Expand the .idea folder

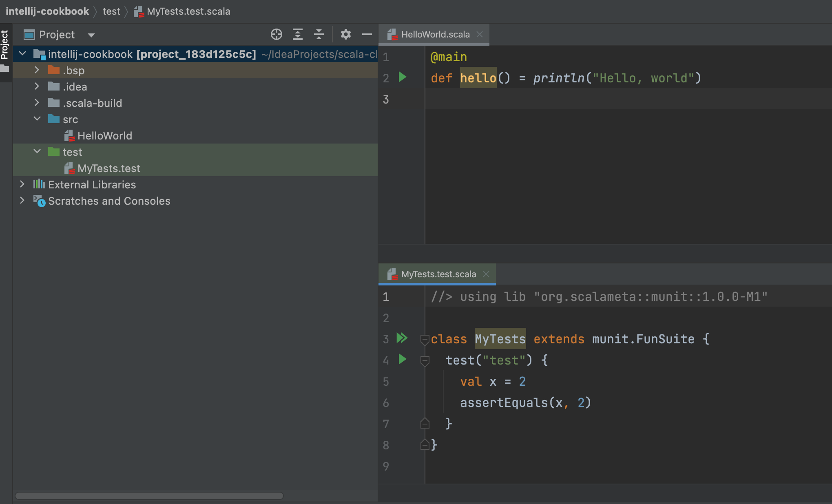[37, 86]
